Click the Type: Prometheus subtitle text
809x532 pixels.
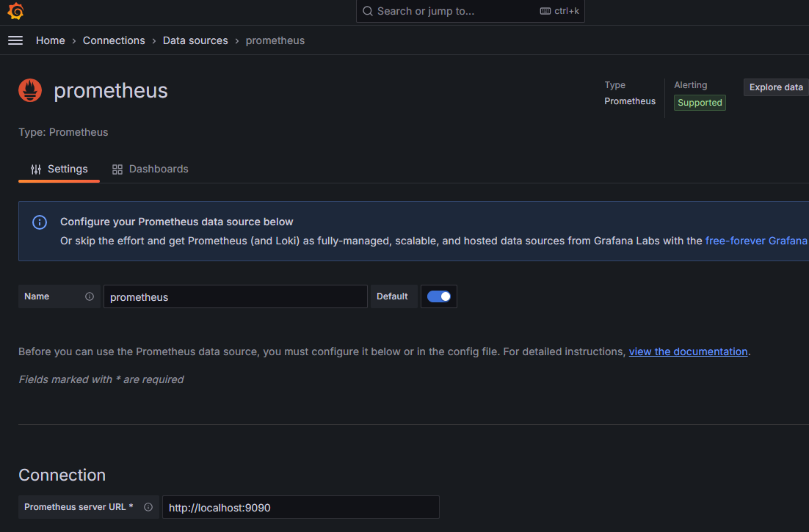pyautogui.click(x=63, y=133)
